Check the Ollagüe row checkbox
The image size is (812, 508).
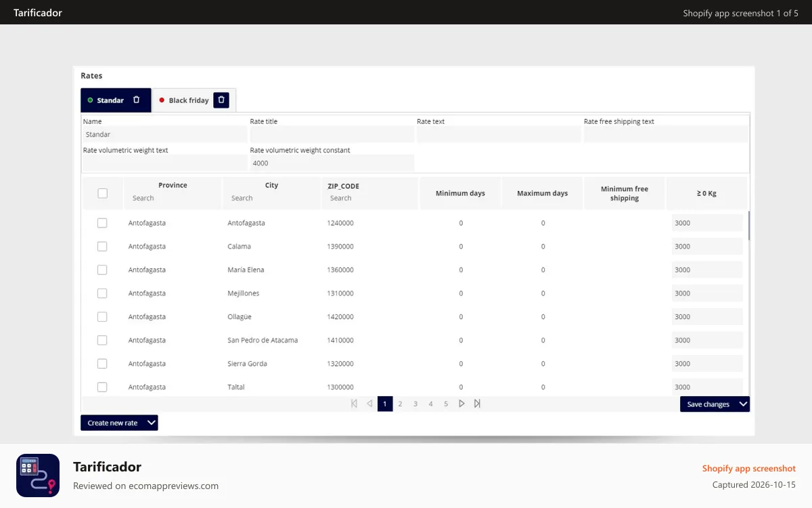(x=102, y=316)
